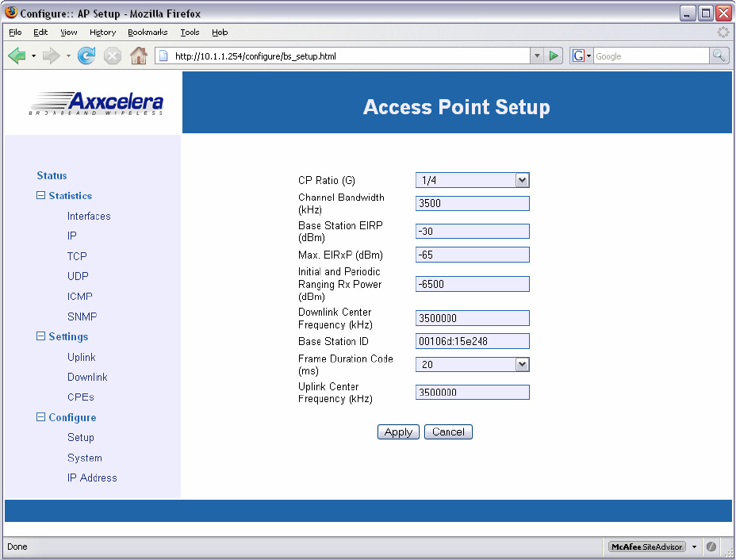
Task: Open the TCP statistics link
Action: coord(77,256)
